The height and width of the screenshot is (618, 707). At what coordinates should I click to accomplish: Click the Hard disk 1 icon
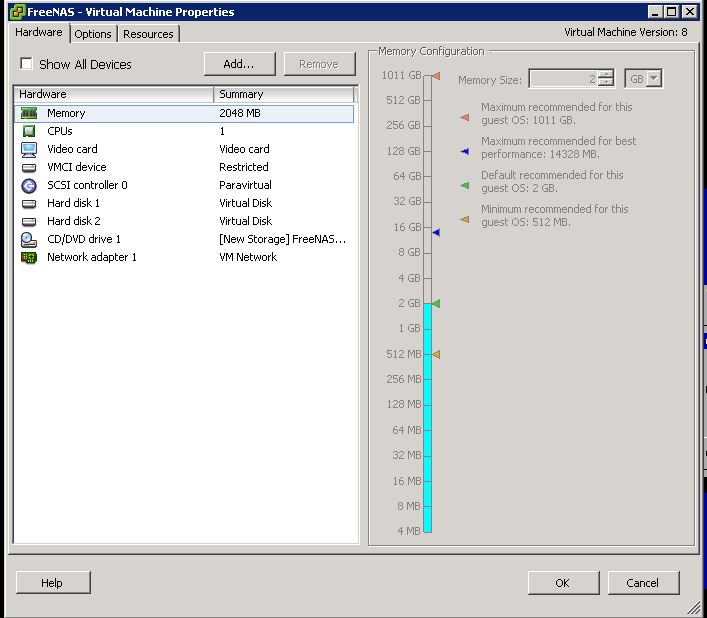pos(29,204)
